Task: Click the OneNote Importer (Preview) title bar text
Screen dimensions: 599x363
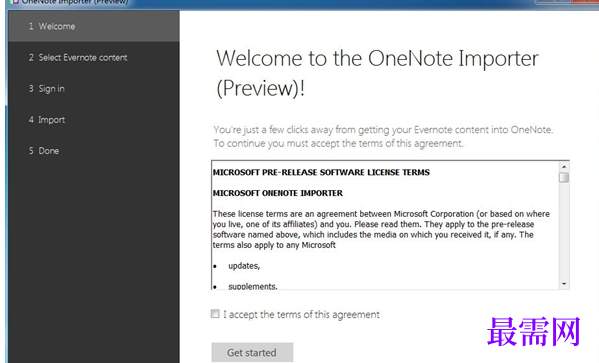Action: (75, 2)
